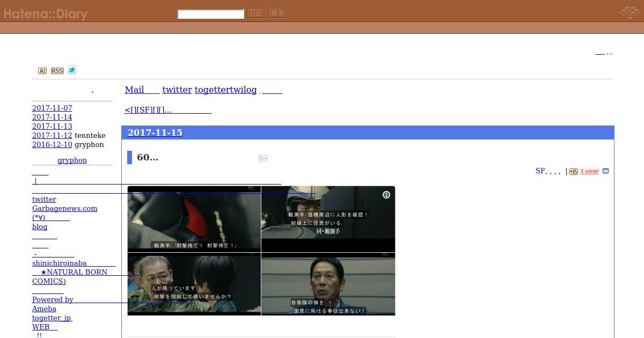Open the sidebar entry 2017-11-14
The width and height of the screenshot is (644, 338).
[52, 117]
